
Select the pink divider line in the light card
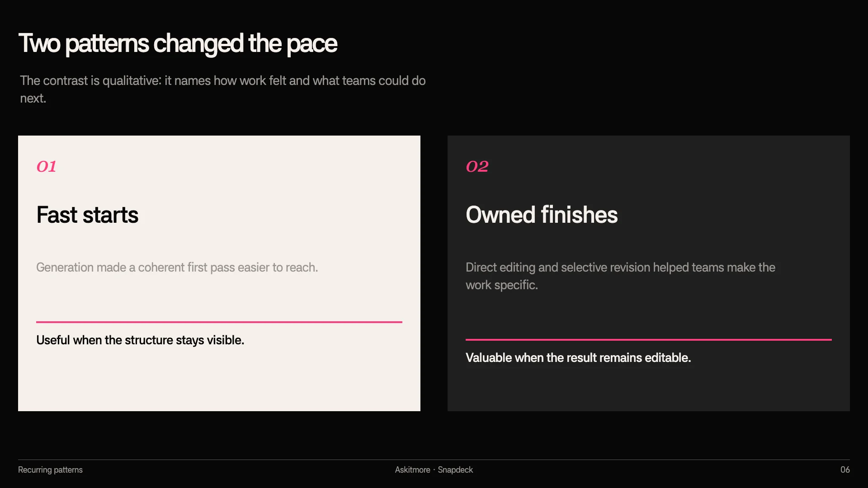[x=219, y=322]
